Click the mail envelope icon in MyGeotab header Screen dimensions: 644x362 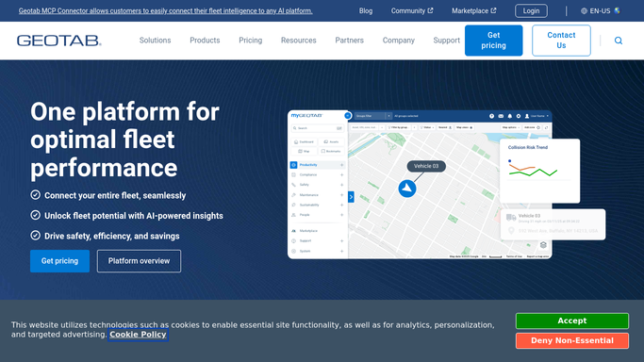coord(501,116)
